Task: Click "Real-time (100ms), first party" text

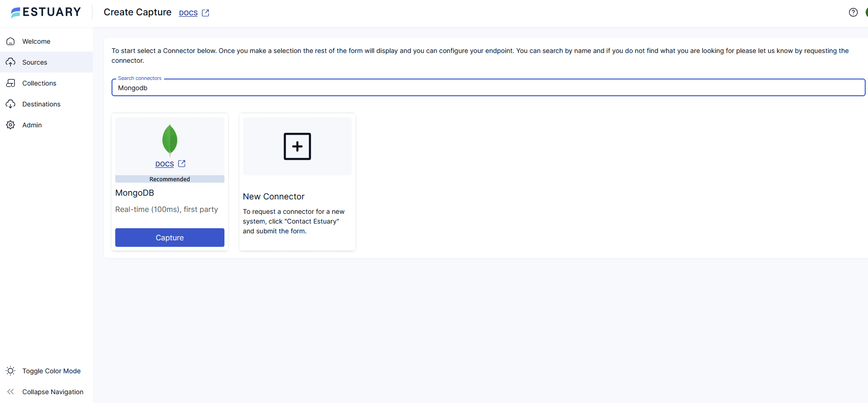Action: 166,210
